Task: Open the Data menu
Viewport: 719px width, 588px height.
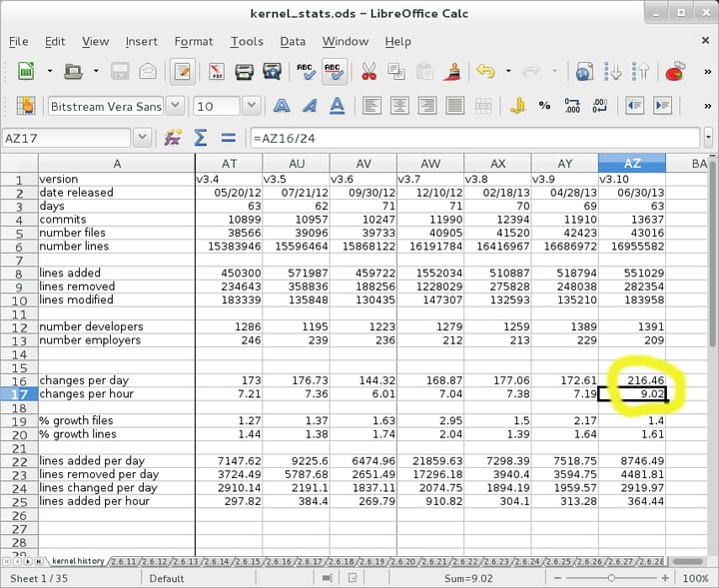Action: point(293,41)
